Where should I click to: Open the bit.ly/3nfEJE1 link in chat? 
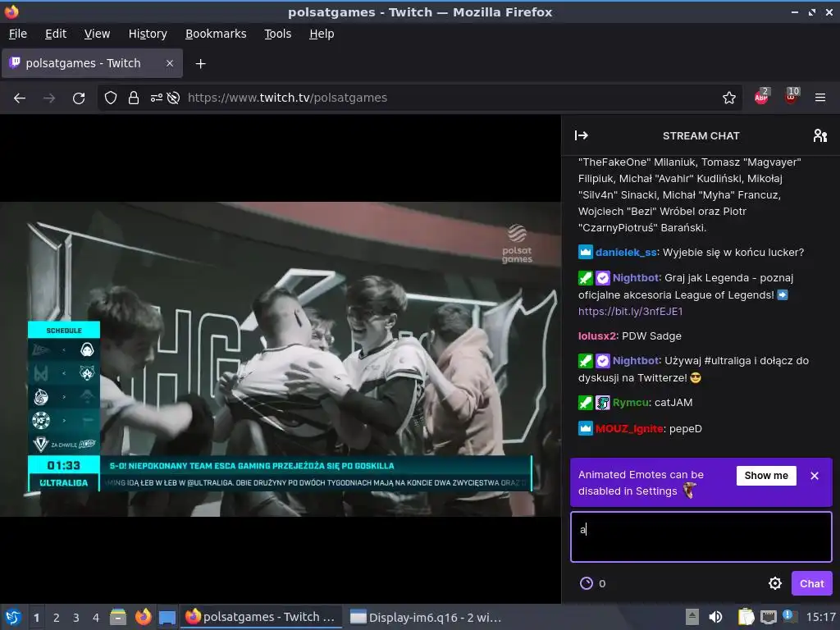(631, 311)
